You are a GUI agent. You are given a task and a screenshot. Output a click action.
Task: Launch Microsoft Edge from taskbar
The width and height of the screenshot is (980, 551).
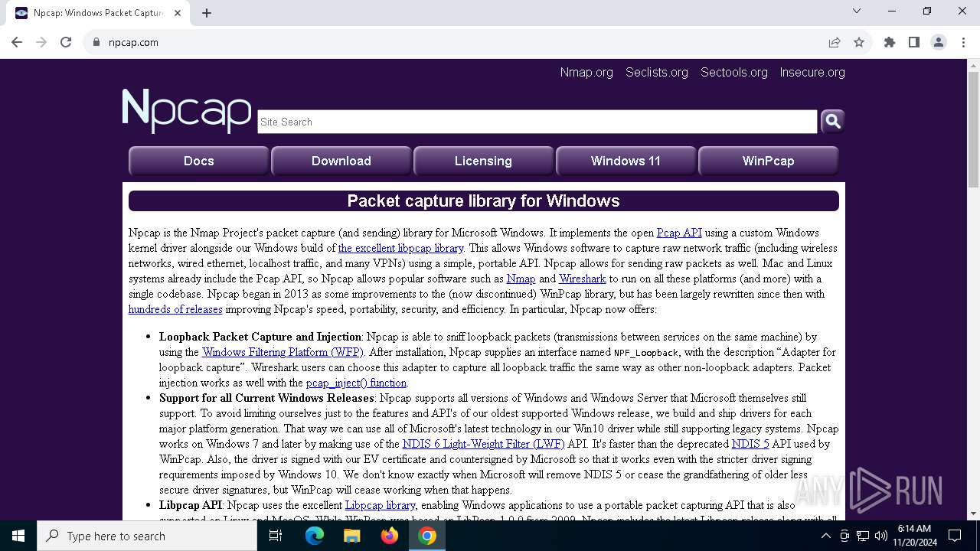tap(315, 536)
